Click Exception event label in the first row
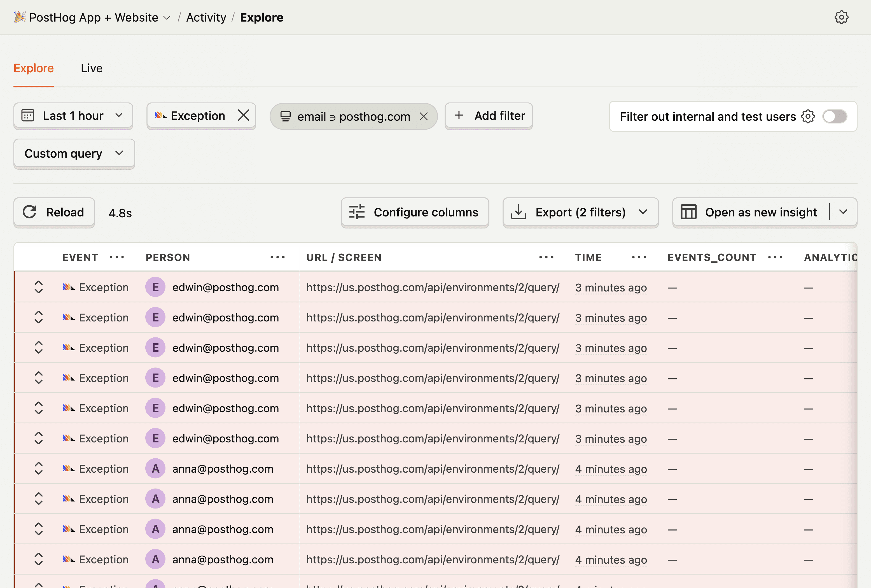The image size is (871, 588). click(x=104, y=288)
